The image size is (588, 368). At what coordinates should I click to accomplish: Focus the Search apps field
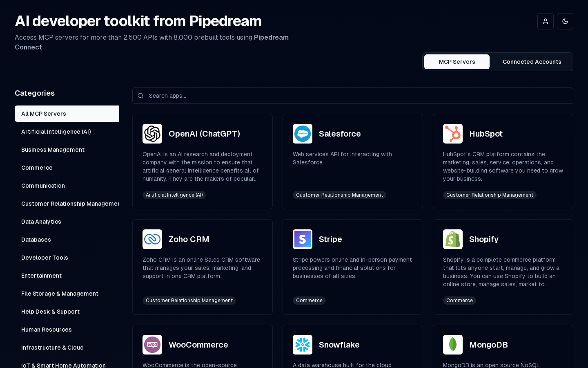(x=353, y=96)
